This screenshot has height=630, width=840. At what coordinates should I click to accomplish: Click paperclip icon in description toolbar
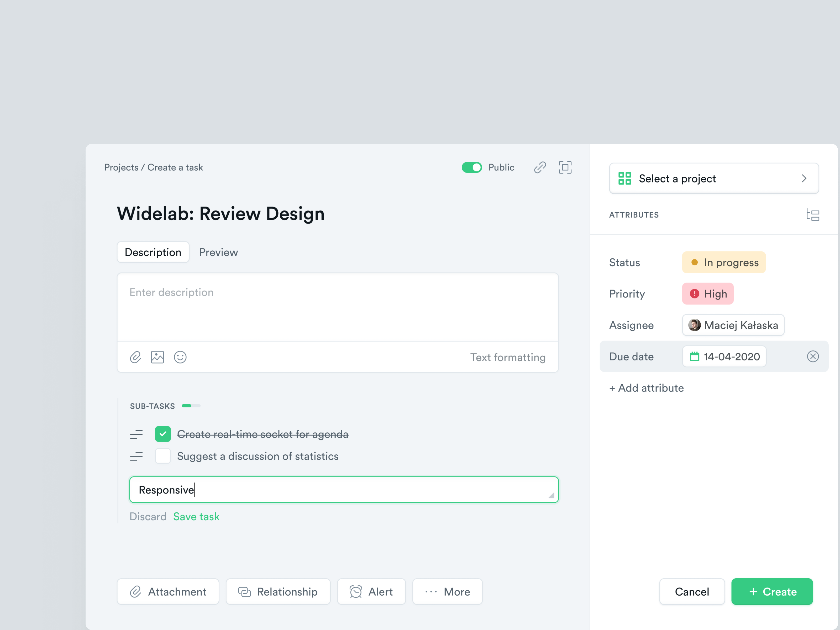point(135,357)
